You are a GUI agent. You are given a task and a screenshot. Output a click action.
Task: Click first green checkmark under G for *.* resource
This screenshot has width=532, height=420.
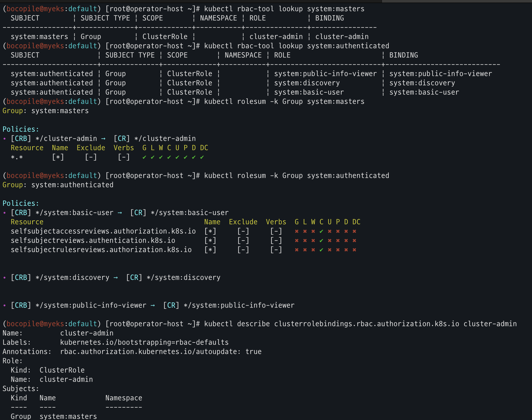144,157
